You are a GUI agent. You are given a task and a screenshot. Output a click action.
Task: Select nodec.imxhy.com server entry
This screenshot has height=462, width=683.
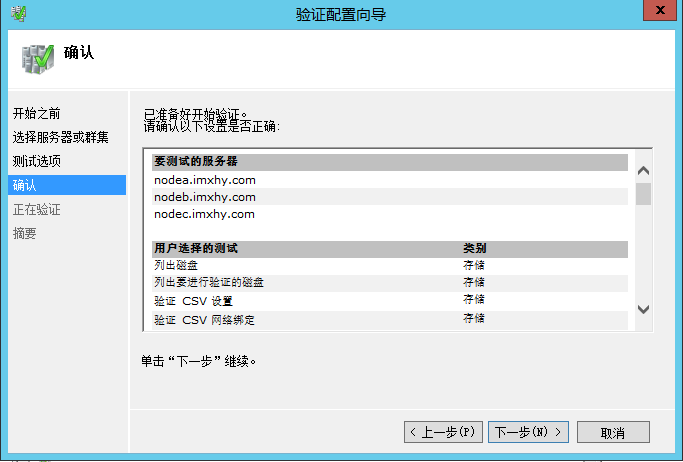(x=390, y=214)
